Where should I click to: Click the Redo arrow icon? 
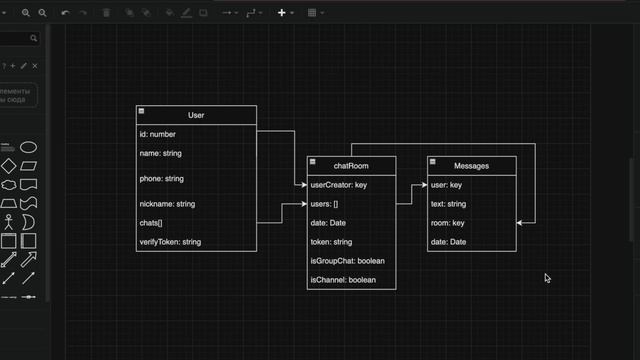pos(83,13)
